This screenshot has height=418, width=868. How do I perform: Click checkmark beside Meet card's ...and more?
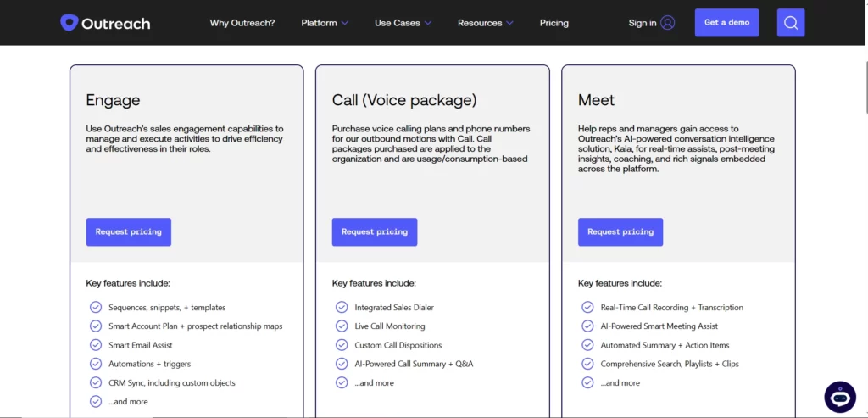pos(587,382)
